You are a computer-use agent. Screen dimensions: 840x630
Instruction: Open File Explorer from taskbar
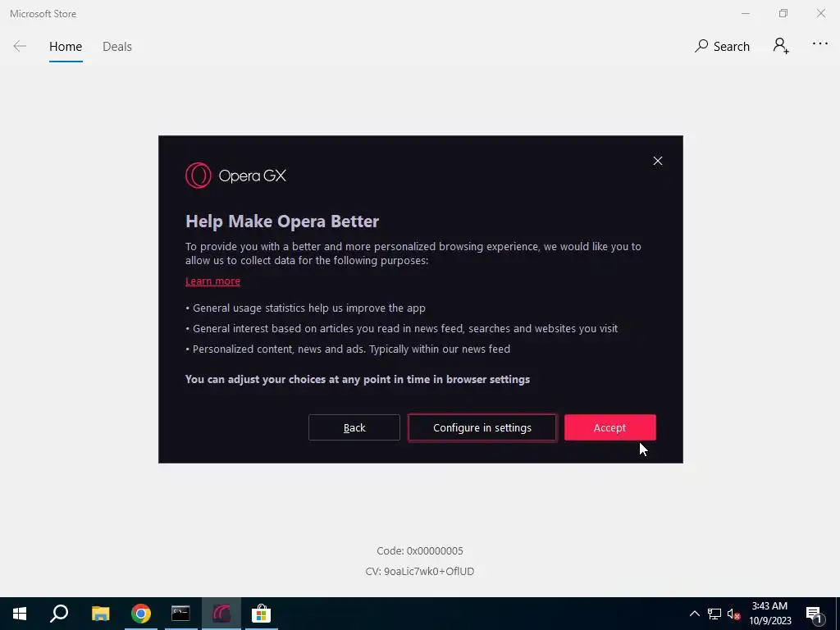click(x=101, y=614)
